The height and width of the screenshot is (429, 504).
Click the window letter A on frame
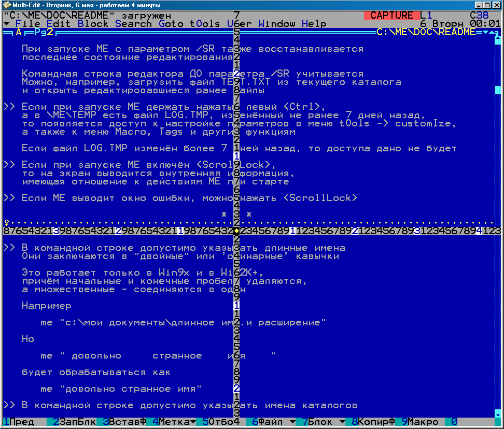point(19,32)
